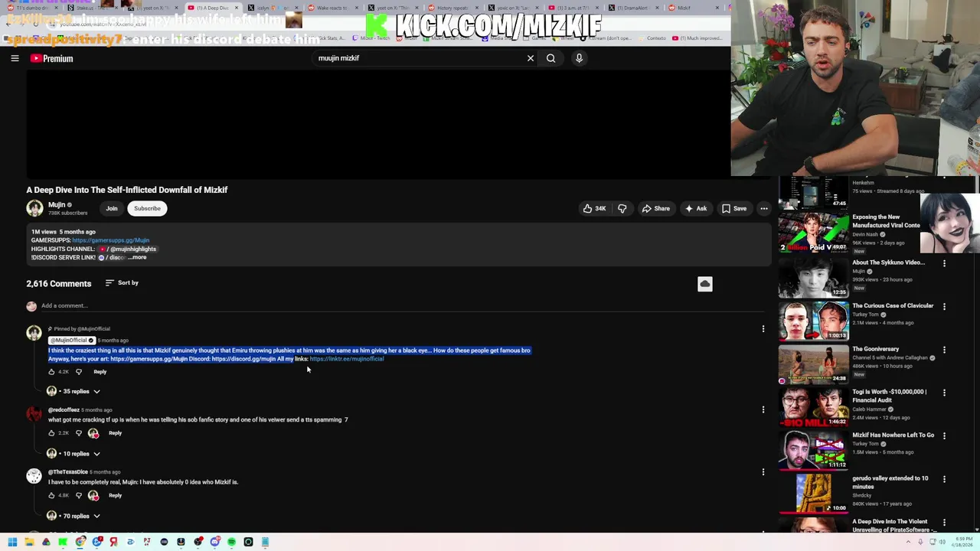Switch to the DramaAlert browser tab
Viewport: 980px width, 551px height.
click(x=633, y=8)
